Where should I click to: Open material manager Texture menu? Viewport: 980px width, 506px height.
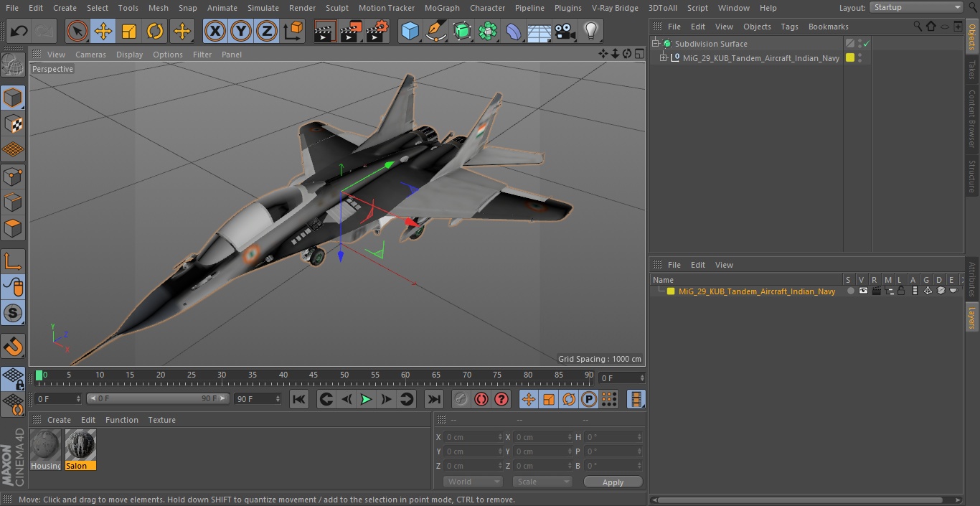tap(161, 420)
